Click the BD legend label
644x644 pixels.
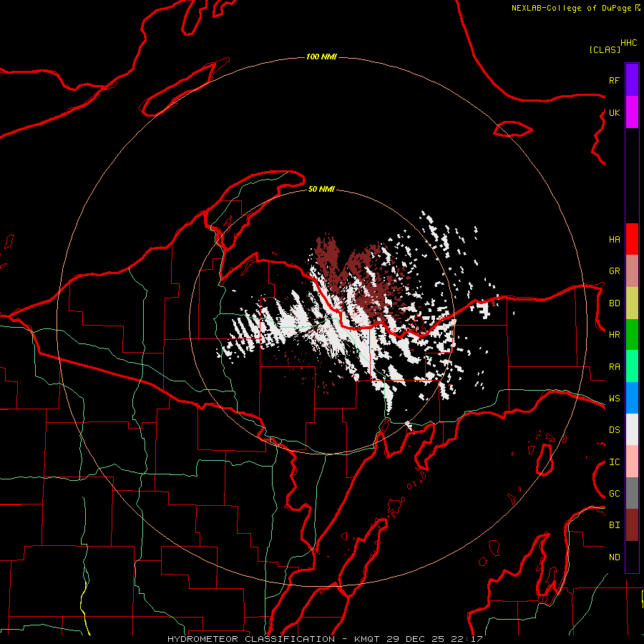(614, 303)
